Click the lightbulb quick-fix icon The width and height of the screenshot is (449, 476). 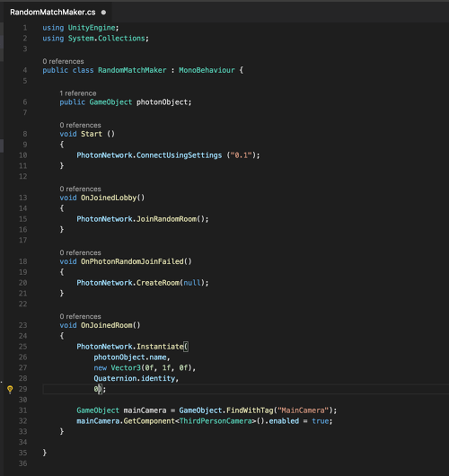(x=10, y=389)
